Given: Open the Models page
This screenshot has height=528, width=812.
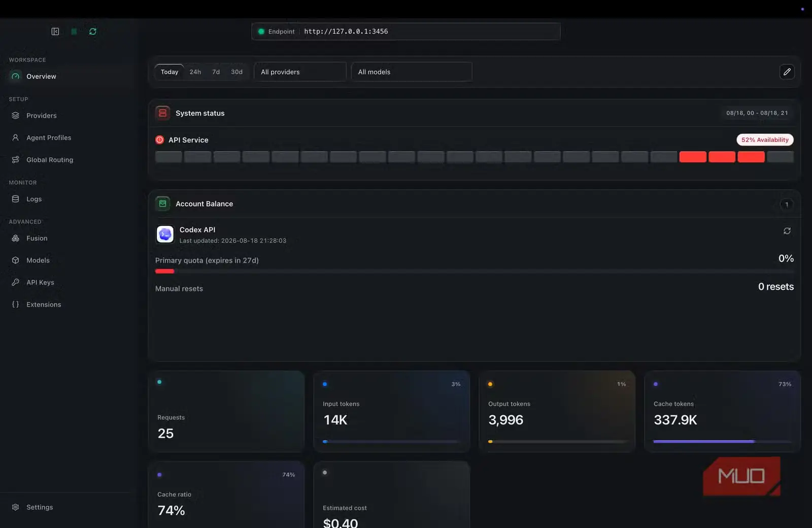Looking at the screenshot, I should pyautogui.click(x=69, y=260).
